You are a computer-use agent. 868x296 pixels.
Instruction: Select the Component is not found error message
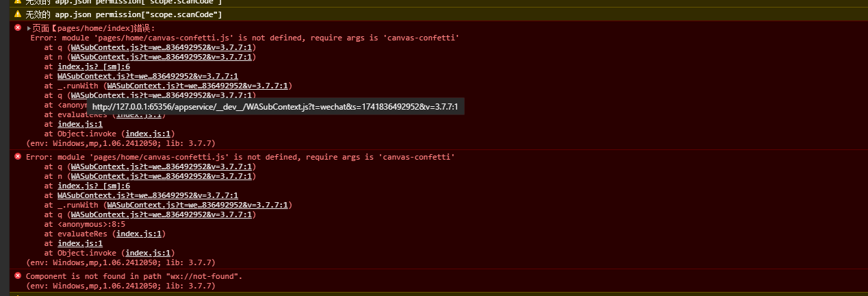pos(134,276)
